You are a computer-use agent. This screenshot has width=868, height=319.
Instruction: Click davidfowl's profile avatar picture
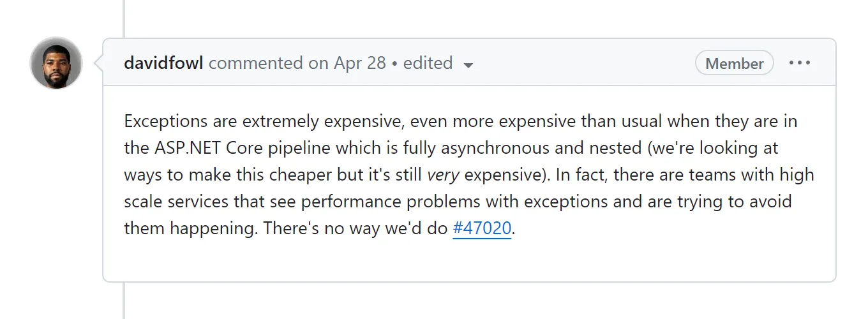[x=56, y=63]
